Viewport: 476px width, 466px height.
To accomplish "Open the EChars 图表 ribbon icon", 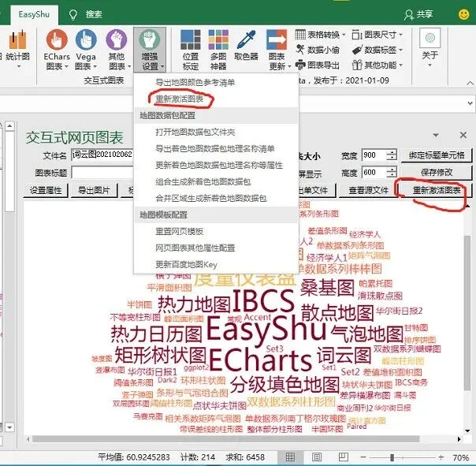I will [57, 50].
